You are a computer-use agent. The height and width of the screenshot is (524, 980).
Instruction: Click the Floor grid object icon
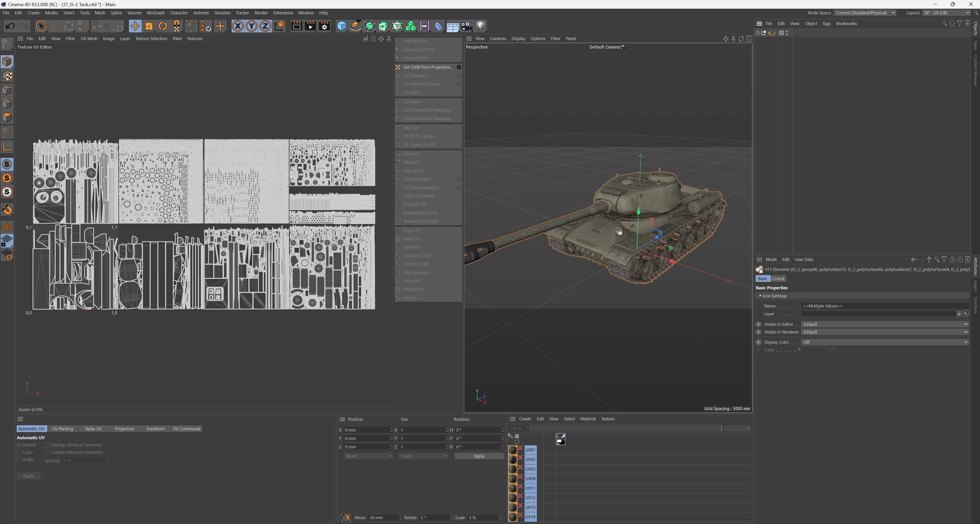(x=452, y=26)
